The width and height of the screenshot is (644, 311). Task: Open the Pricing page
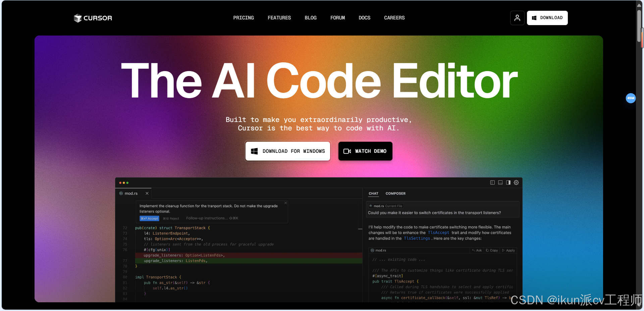[x=244, y=18]
